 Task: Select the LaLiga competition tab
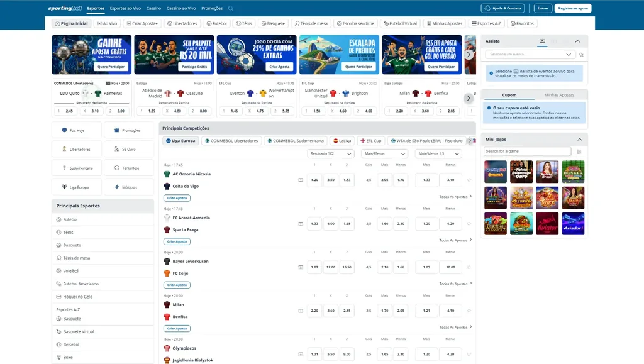342,141
